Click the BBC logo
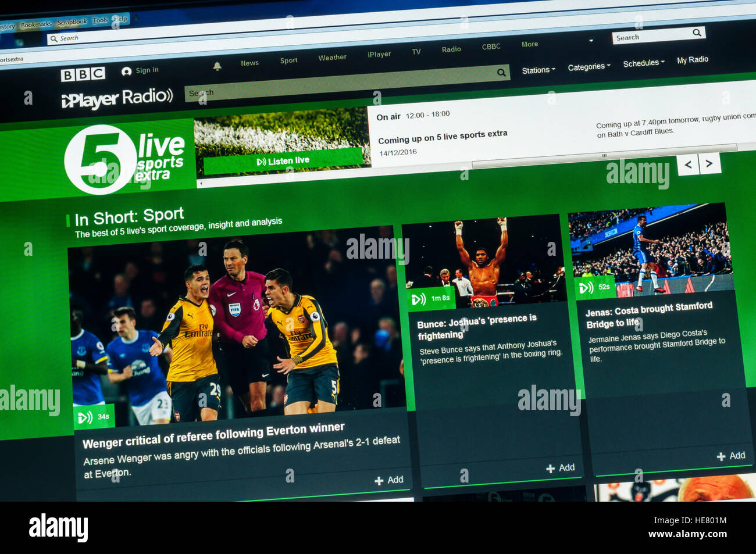This screenshot has height=554, width=756. click(x=83, y=74)
